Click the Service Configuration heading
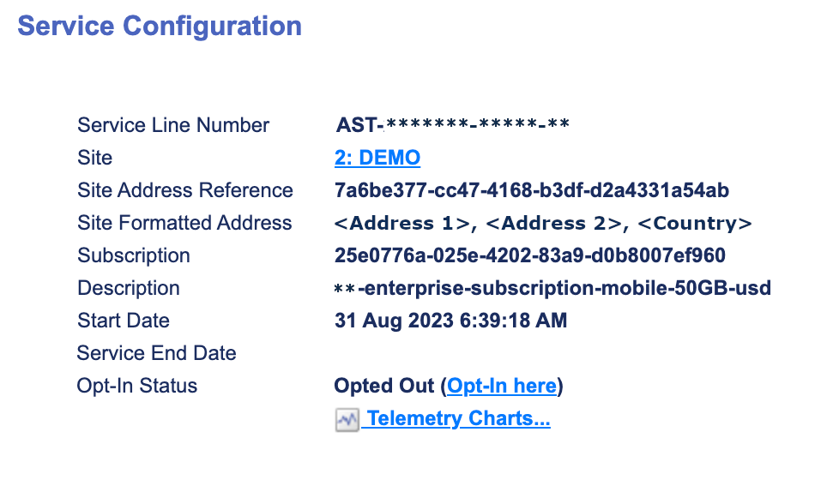Screen dimensions: 839x504 [x=160, y=26]
